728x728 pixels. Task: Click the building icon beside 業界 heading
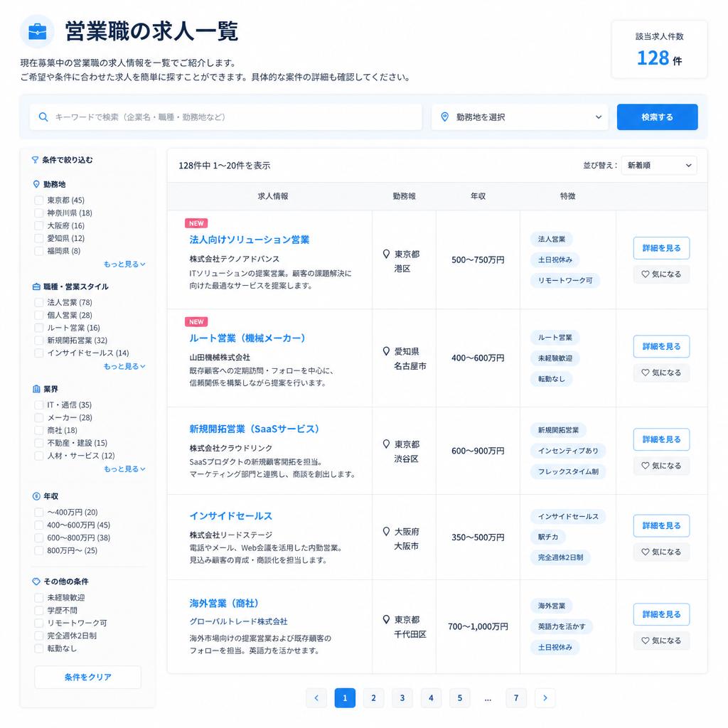tap(36, 389)
